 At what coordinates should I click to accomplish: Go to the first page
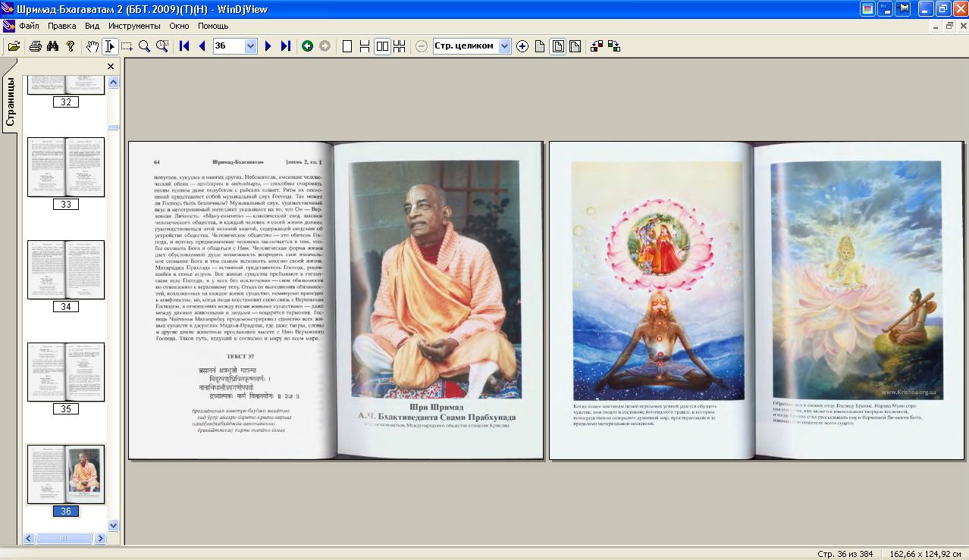[x=184, y=46]
